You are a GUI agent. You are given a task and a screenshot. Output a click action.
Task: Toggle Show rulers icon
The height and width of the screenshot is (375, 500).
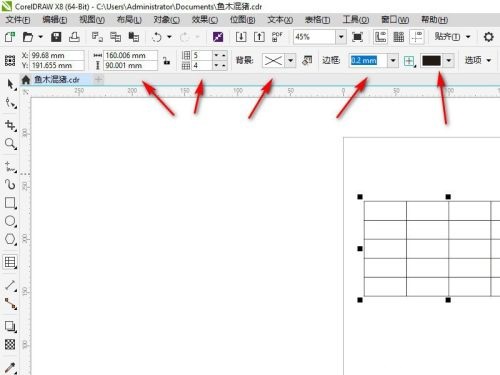(x=380, y=37)
